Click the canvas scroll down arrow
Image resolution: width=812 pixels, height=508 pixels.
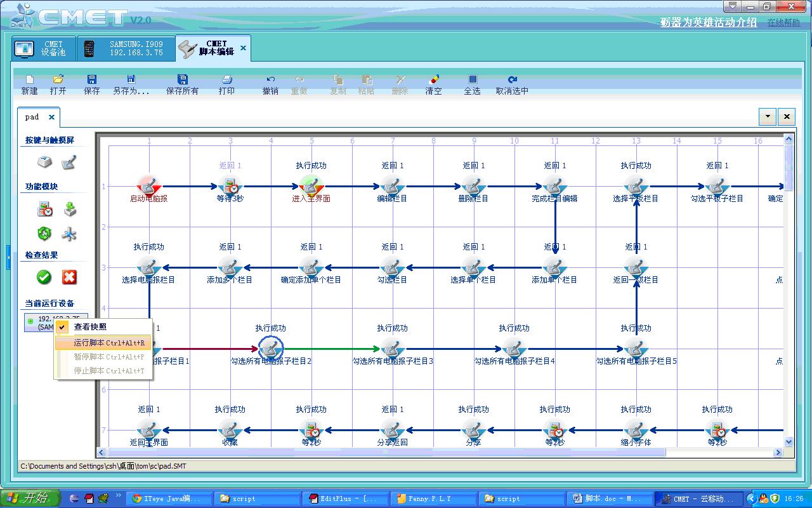[789, 442]
